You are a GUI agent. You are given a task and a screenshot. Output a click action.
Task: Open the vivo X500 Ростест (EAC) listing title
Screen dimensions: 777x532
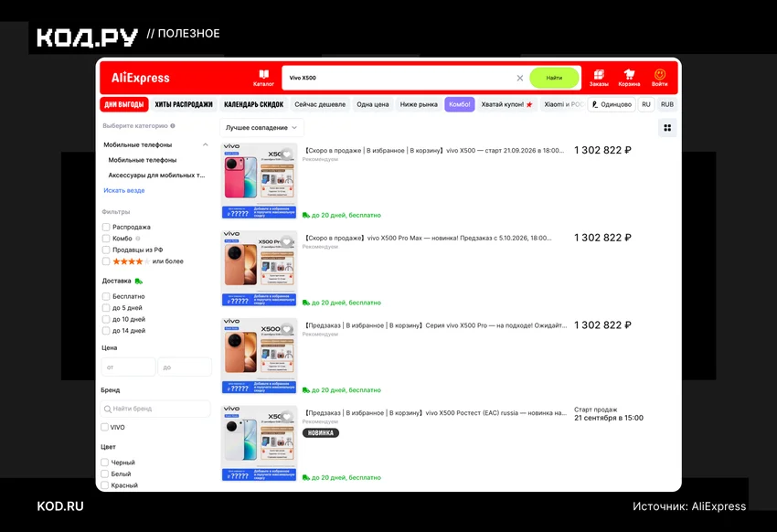(x=435, y=412)
